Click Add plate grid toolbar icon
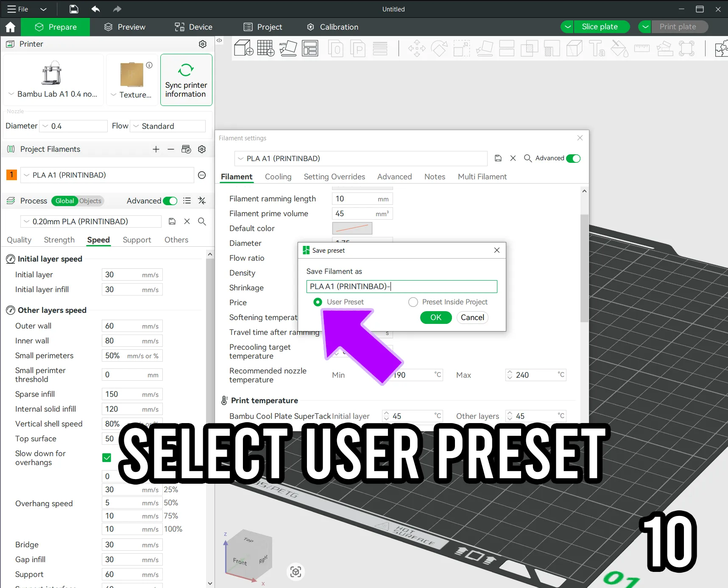 click(266, 48)
